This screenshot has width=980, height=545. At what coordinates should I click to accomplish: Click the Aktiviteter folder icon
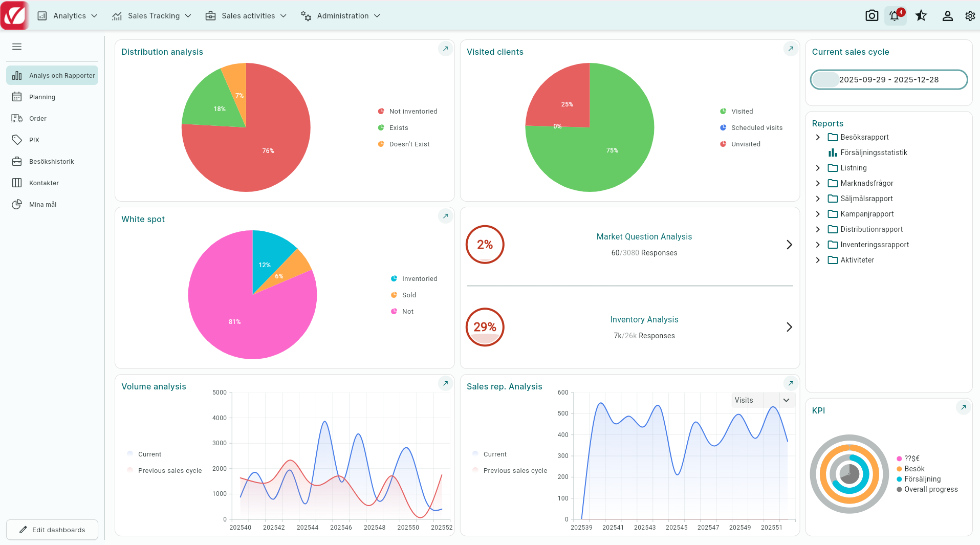pyautogui.click(x=833, y=260)
